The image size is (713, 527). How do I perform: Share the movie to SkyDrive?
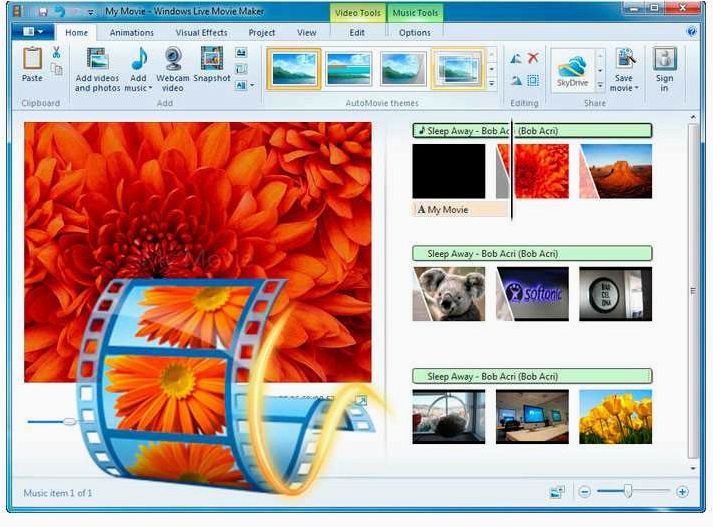572,70
